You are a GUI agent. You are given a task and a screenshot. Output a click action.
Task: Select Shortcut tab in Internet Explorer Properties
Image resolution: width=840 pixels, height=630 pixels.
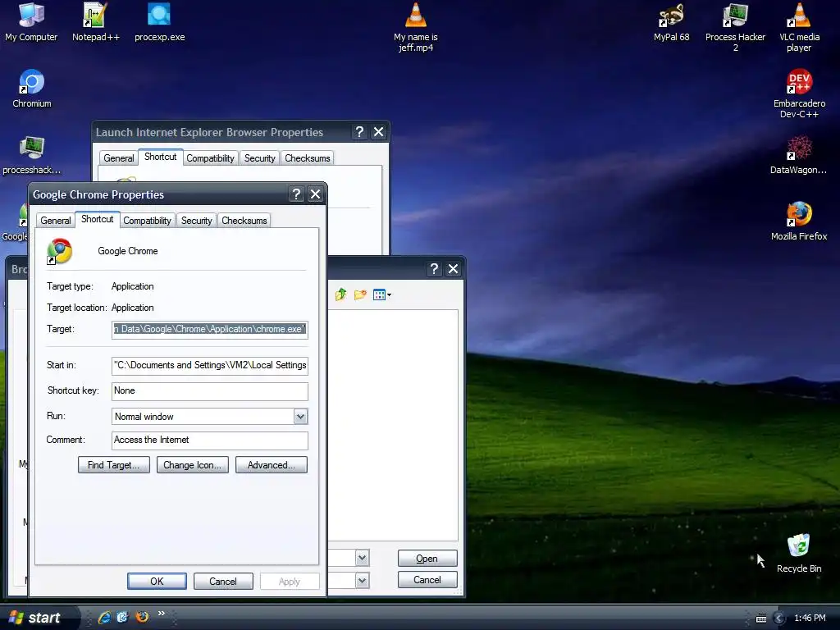point(160,157)
